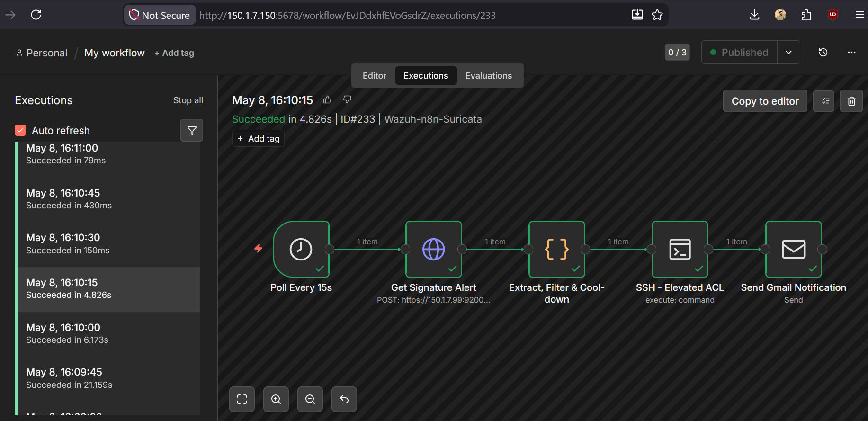This screenshot has height=421, width=868.
Task: Open the workflow version history icon
Action: coord(823,52)
